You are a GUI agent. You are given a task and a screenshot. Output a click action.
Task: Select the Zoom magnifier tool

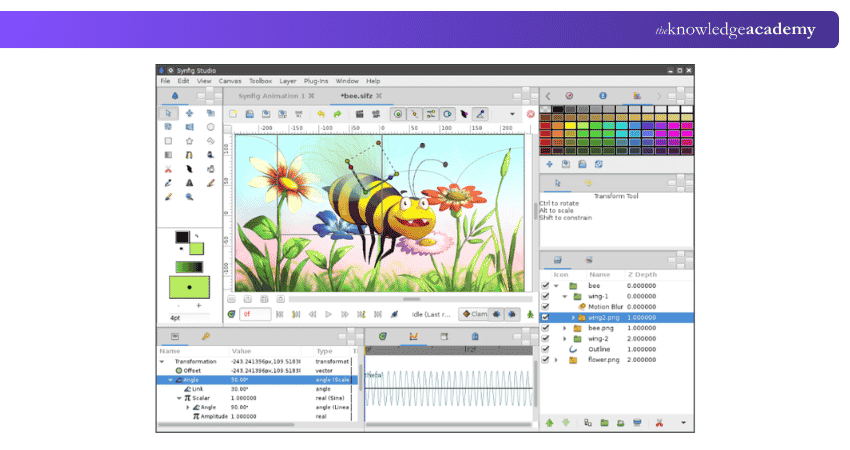click(x=189, y=197)
